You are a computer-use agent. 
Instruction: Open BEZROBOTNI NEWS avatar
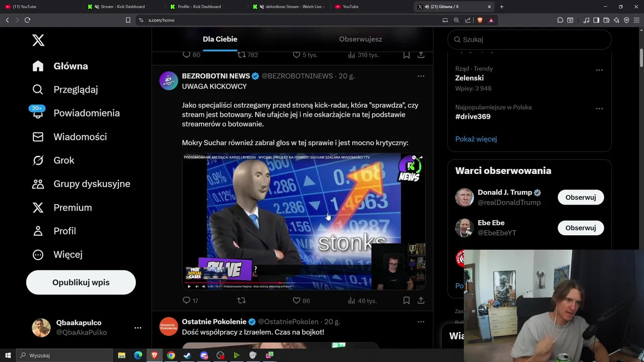[169, 80]
